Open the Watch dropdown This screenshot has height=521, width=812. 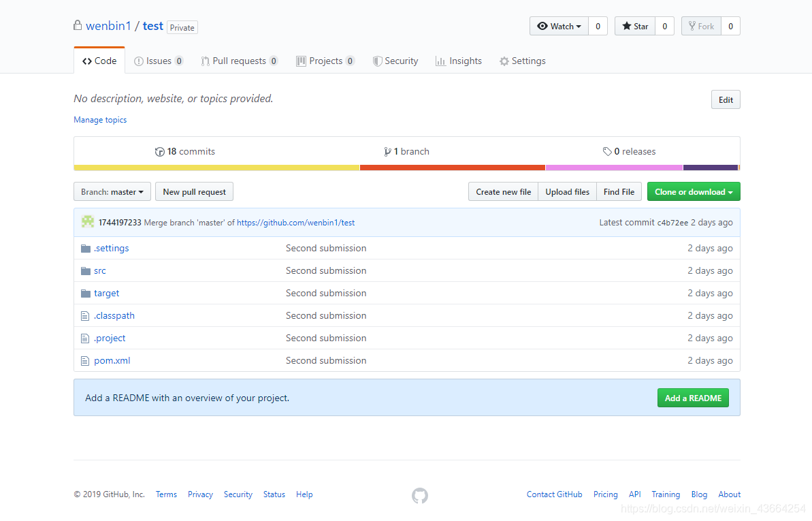click(x=559, y=26)
